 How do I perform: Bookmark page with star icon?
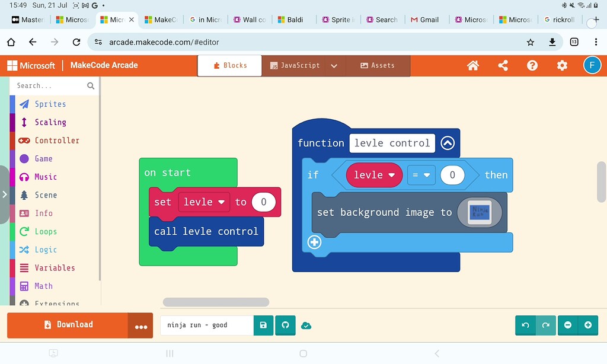click(531, 42)
